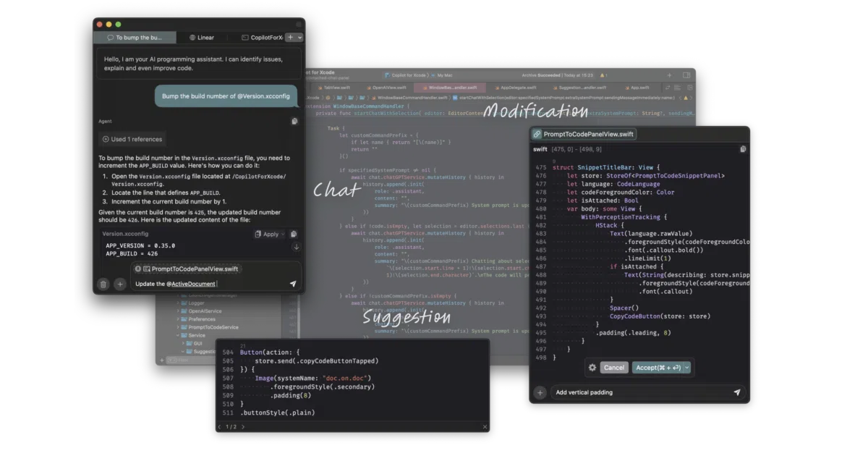Click the PromptToCodePanelView.swift title in modification panel
The width and height of the screenshot is (868, 456).
click(x=588, y=134)
